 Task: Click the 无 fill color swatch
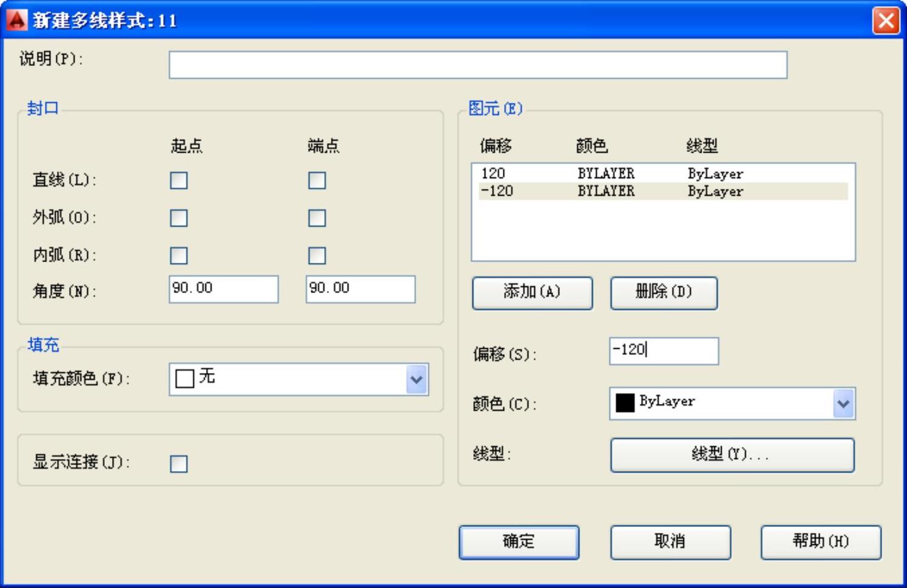(184, 378)
